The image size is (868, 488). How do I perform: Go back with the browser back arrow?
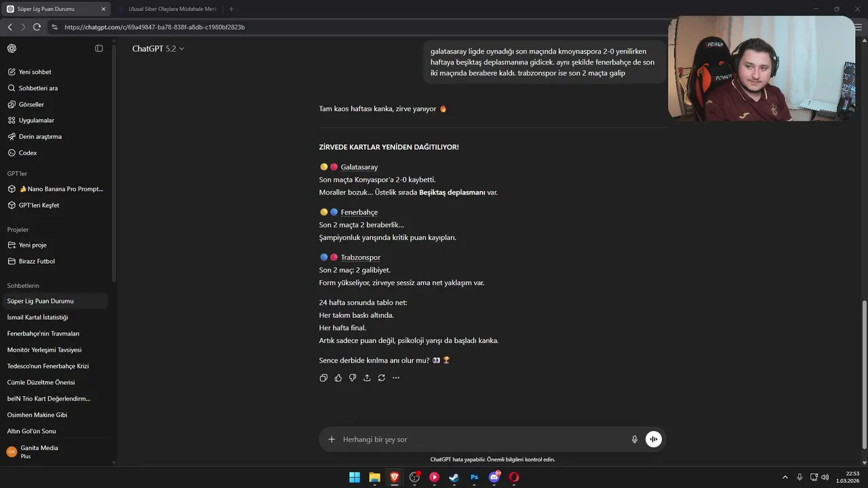click(x=10, y=27)
